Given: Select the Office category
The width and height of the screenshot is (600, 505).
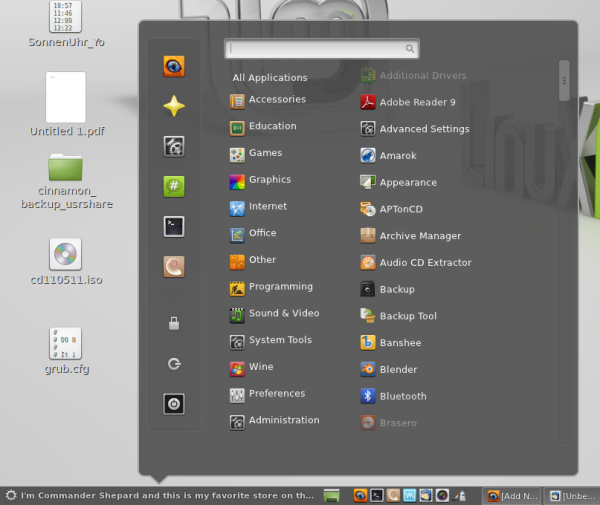Looking at the screenshot, I should tap(253, 234).
